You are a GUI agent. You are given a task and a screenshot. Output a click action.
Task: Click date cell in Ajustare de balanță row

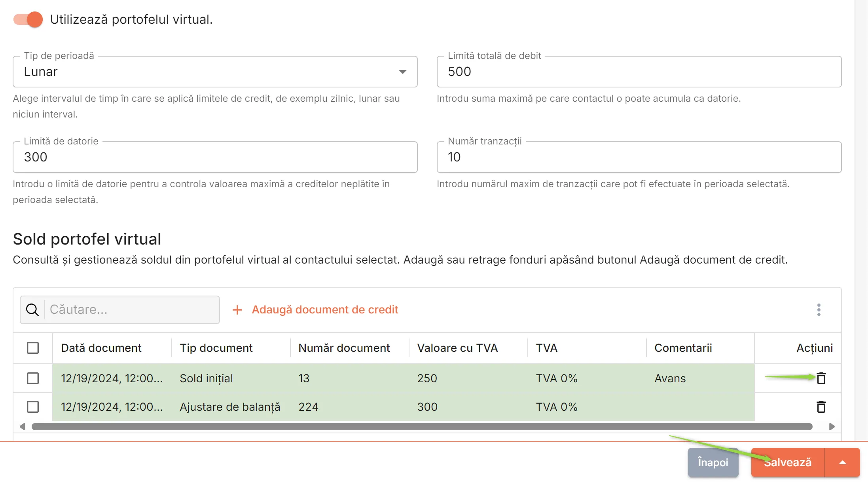pos(112,407)
